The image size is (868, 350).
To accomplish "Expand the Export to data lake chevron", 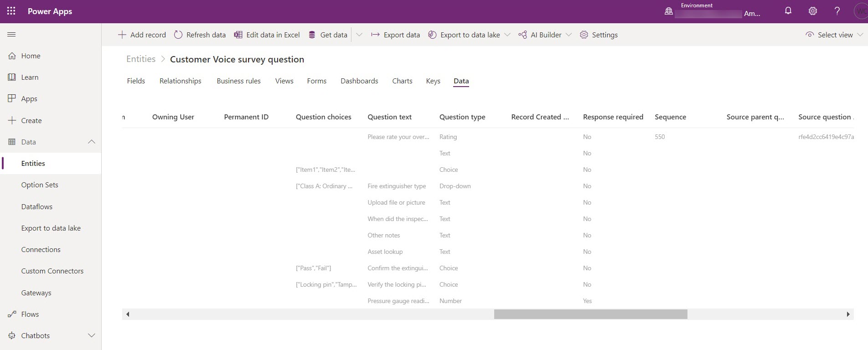I will [x=507, y=35].
